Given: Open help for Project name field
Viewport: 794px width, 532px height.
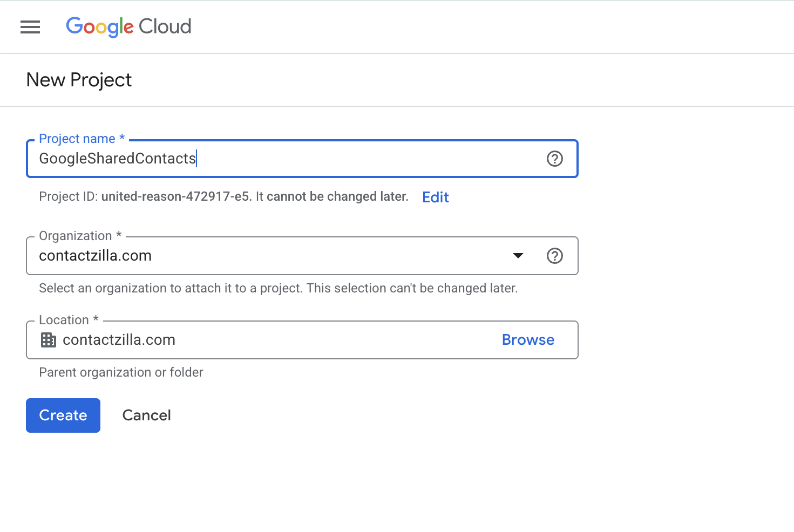Looking at the screenshot, I should point(554,159).
